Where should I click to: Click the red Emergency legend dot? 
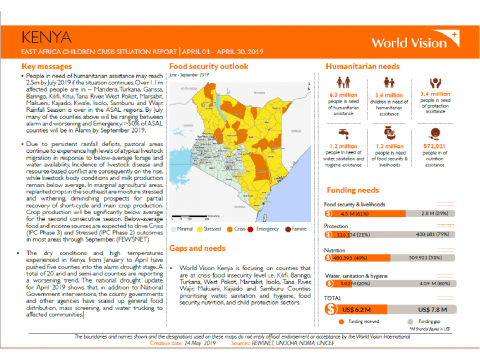(x=250, y=229)
